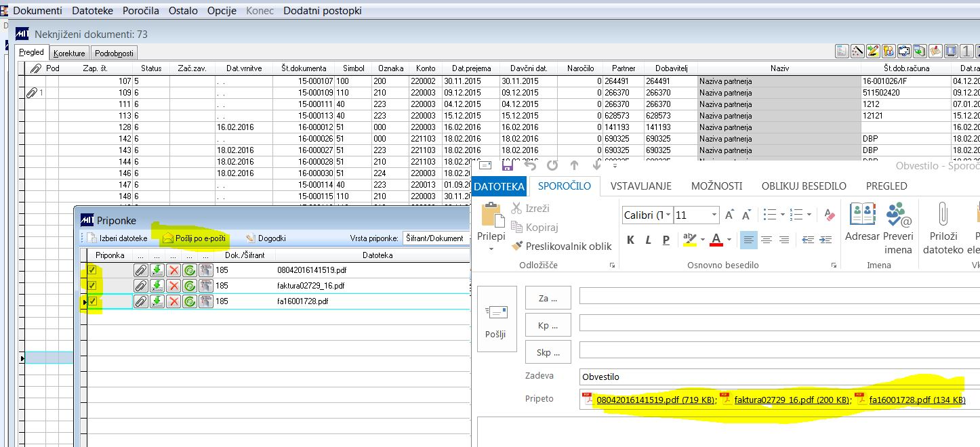Image resolution: width=980 pixels, height=447 pixels.
Task: Expand the font size 11 dropdown
Action: point(714,215)
